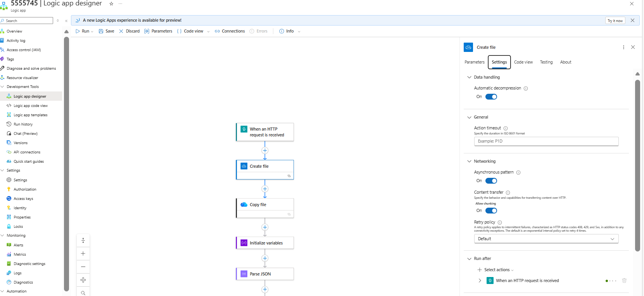644x296 pixels.
Task: Add step between trigger and Create file
Action: pyautogui.click(x=265, y=151)
